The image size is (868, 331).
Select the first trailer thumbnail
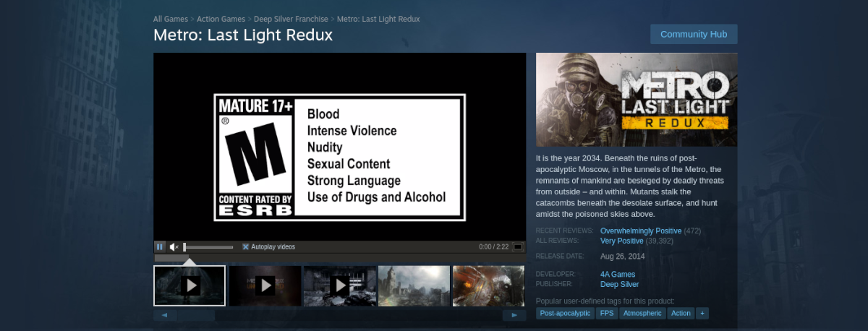(190, 285)
